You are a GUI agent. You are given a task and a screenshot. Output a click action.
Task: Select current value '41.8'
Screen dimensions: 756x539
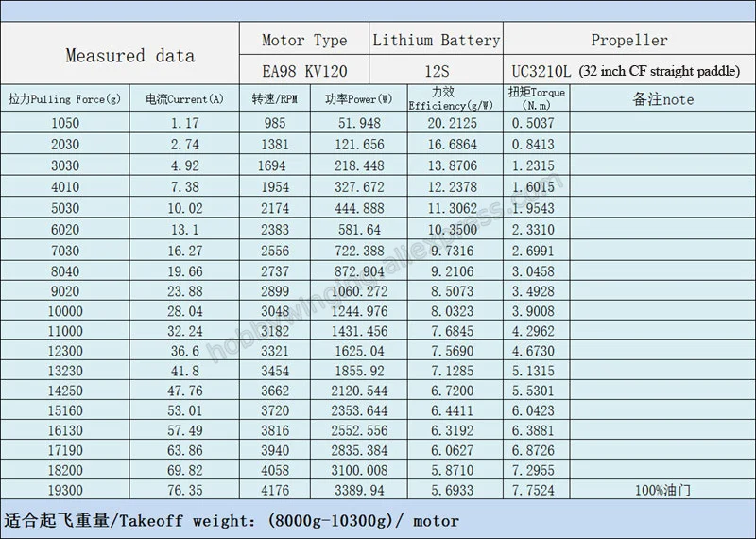pos(184,370)
